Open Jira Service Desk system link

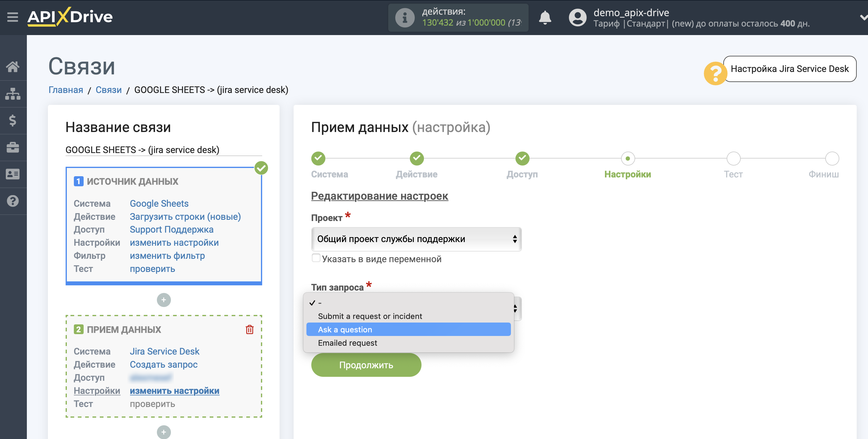(x=165, y=352)
